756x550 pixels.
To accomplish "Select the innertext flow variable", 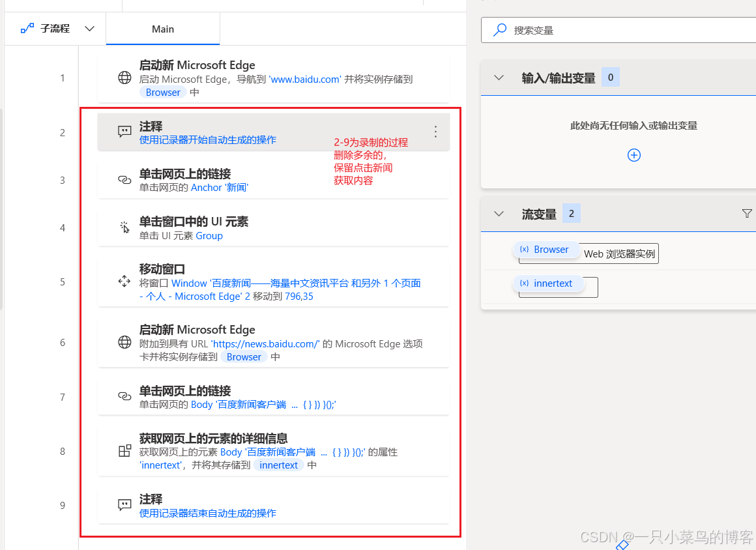I will [548, 283].
